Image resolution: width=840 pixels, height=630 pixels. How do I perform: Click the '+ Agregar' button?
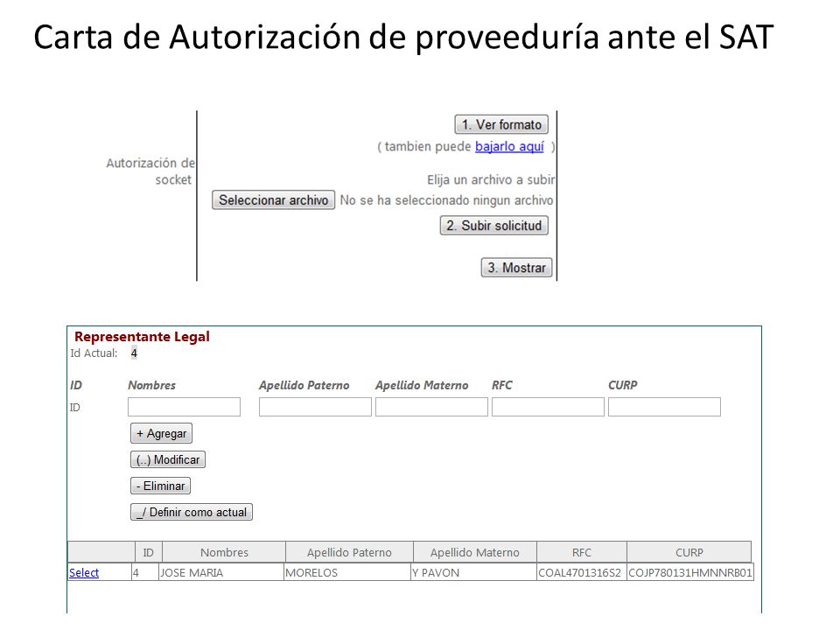coord(161,433)
